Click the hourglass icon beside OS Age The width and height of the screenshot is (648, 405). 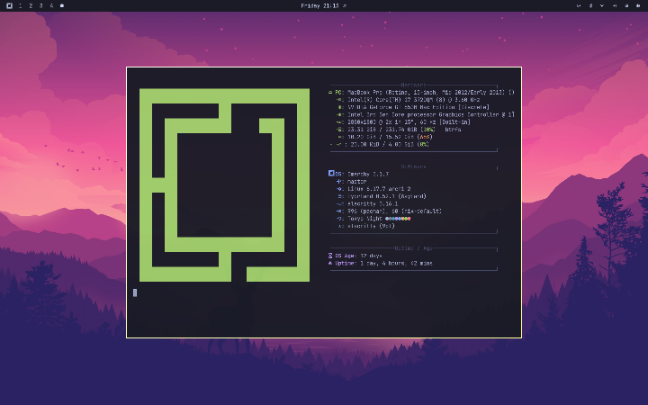330,256
